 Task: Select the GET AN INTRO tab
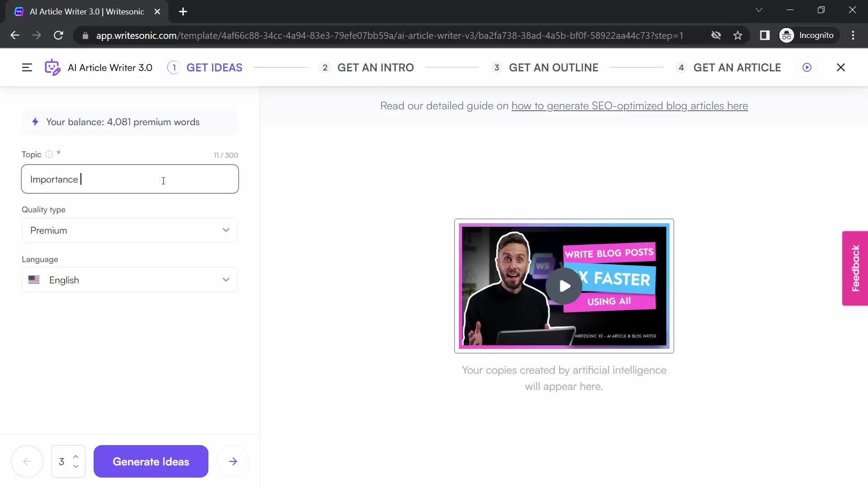pos(376,67)
